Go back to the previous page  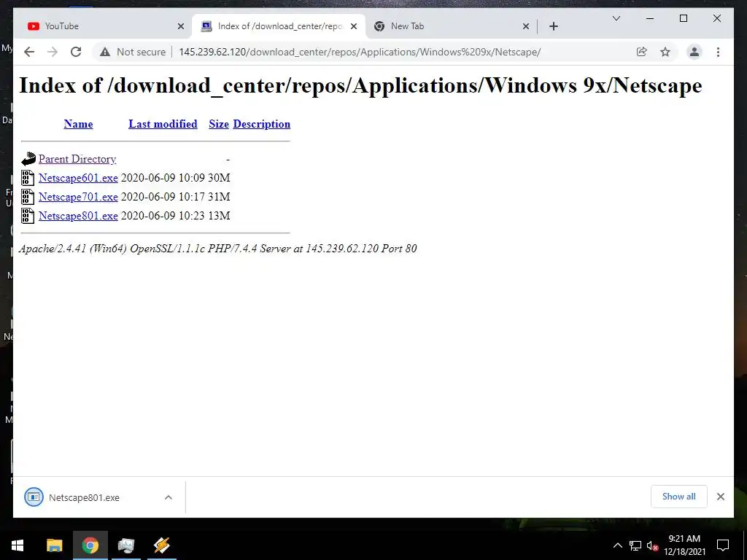coord(29,52)
